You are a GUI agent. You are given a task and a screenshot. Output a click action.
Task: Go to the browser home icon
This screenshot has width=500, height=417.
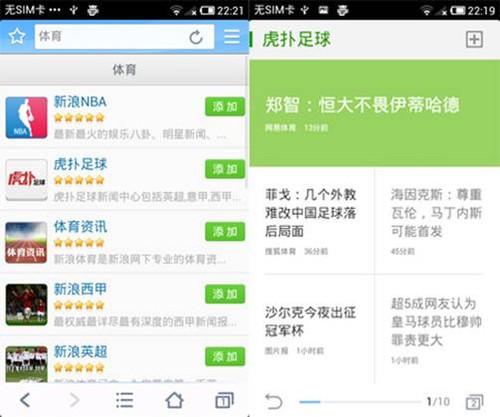tap(174, 400)
